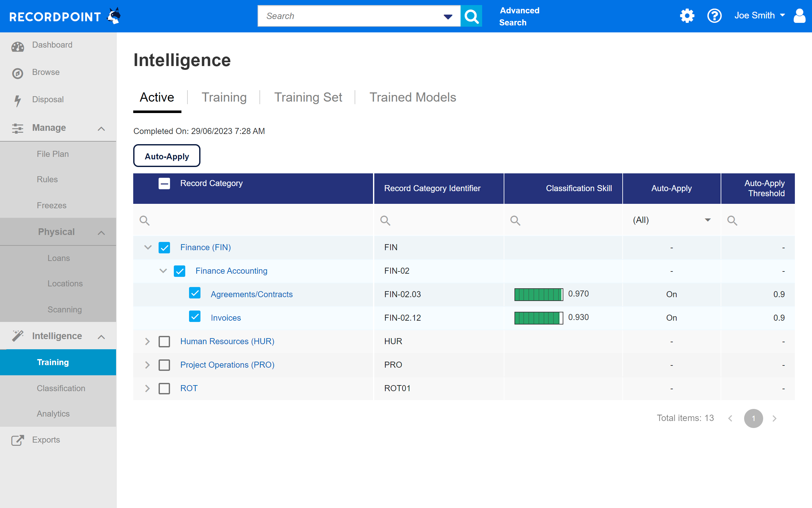Collapse the Physical sidebar section
This screenshot has height=508, width=812.
click(x=101, y=233)
